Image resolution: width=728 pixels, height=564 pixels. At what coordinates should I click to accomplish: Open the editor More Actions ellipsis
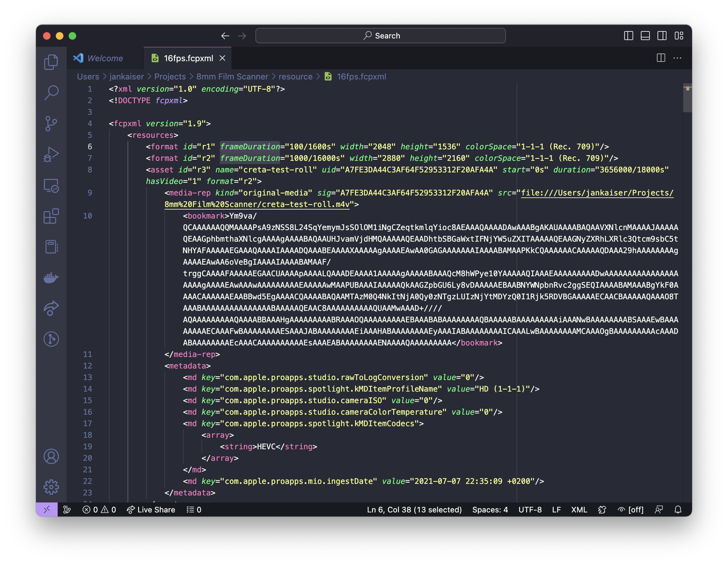click(677, 58)
